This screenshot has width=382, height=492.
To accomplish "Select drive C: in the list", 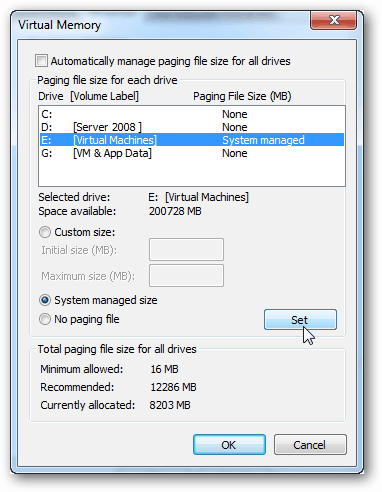I will click(192, 114).
